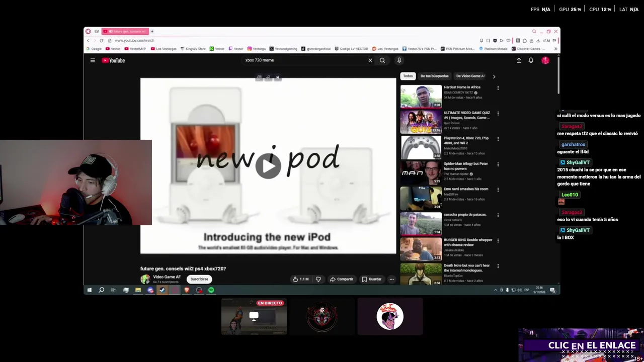Open the 'Los Vectorgas' bookmark
The width and height of the screenshot is (644, 362).
point(164,49)
